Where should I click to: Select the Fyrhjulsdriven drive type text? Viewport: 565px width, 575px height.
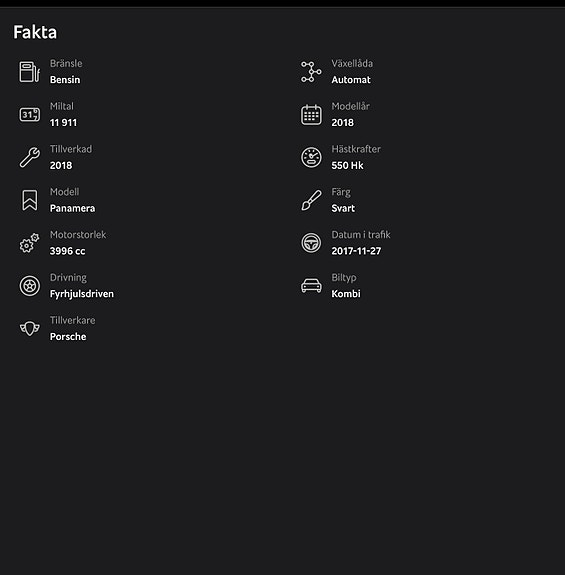pos(82,294)
